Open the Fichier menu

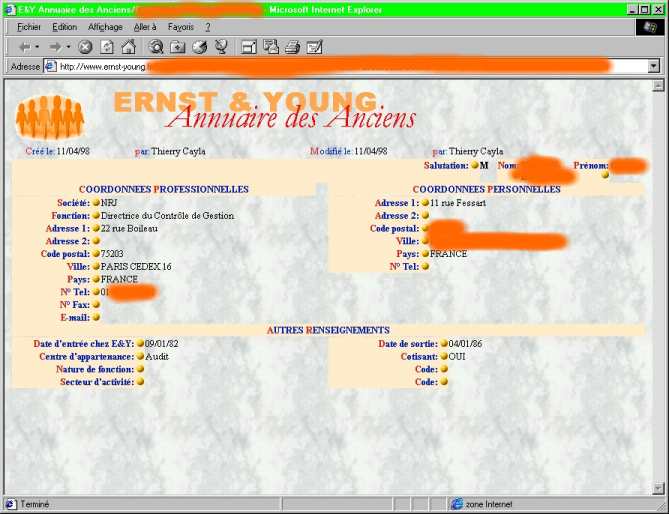pos(29,27)
